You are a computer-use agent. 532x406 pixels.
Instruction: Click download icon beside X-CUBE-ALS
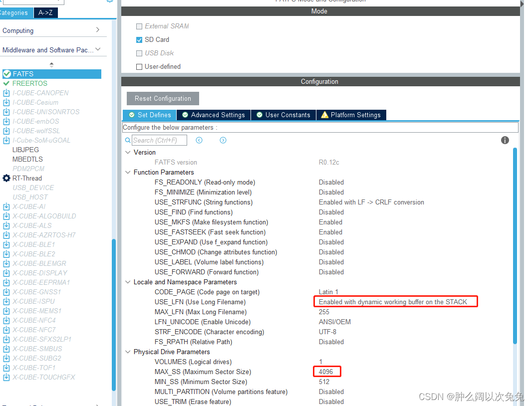point(6,225)
